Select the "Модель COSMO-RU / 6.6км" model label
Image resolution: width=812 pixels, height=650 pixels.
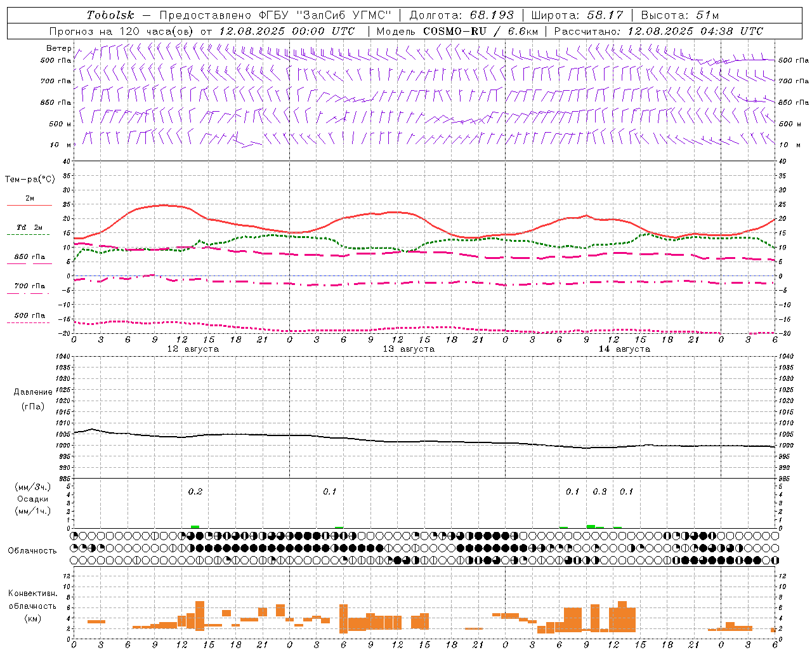457,31
